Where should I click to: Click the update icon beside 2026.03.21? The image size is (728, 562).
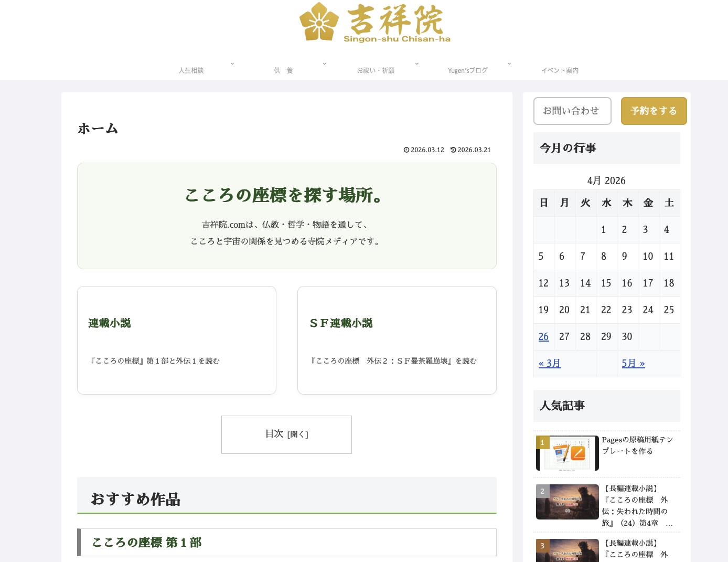(453, 150)
